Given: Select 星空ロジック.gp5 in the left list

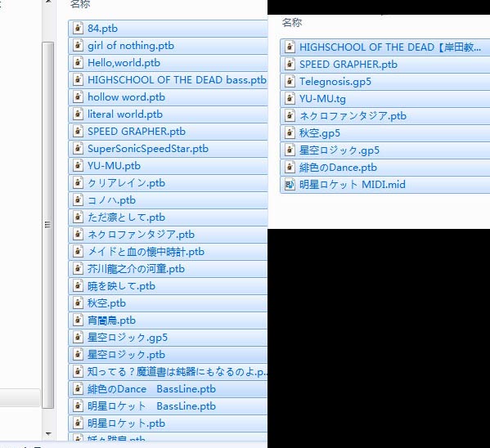Looking at the screenshot, I should pos(168,338).
